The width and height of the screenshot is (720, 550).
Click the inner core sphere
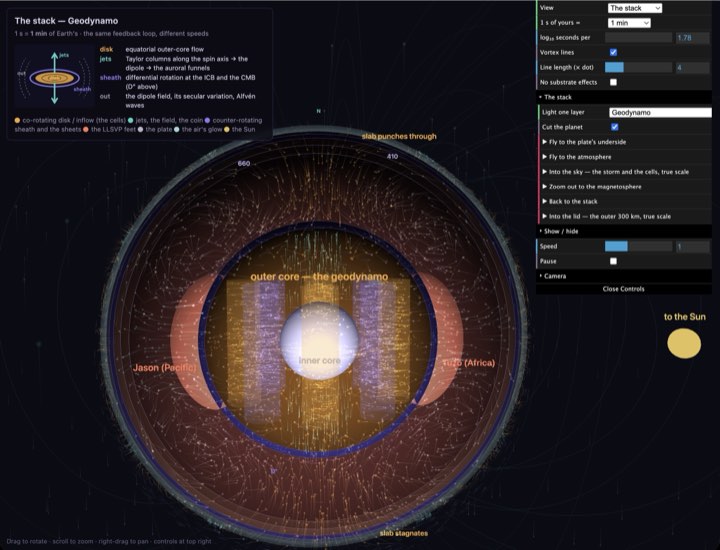pyautogui.click(x=319, y=341)
